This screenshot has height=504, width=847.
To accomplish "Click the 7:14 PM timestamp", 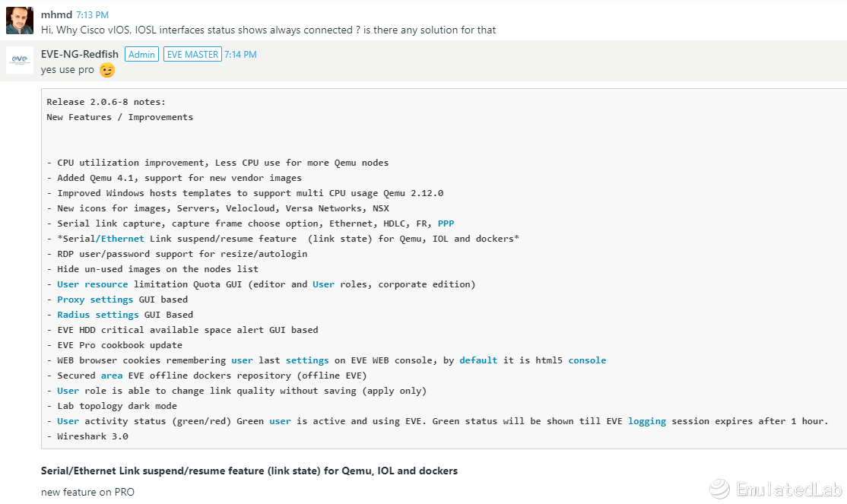I will [x=240, y=55].
